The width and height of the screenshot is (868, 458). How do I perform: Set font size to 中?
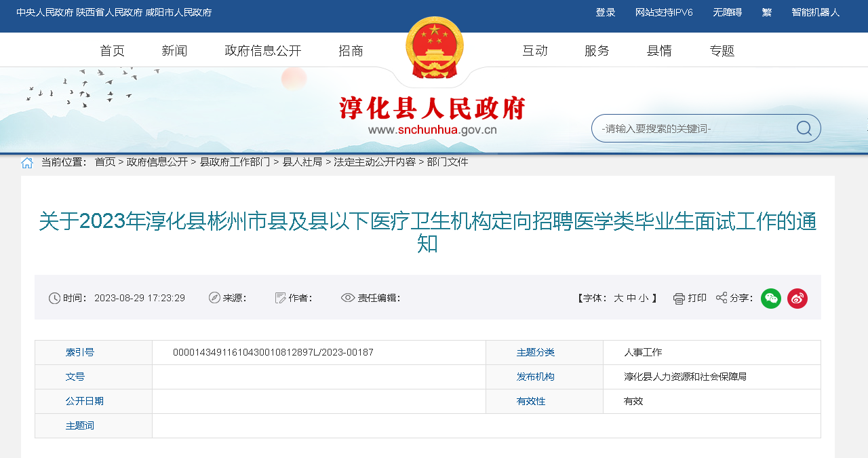(x=631, y=298)
